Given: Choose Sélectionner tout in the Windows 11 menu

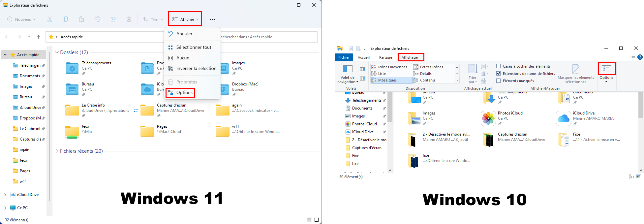Looking at the screenshot, I should point(192,47).
